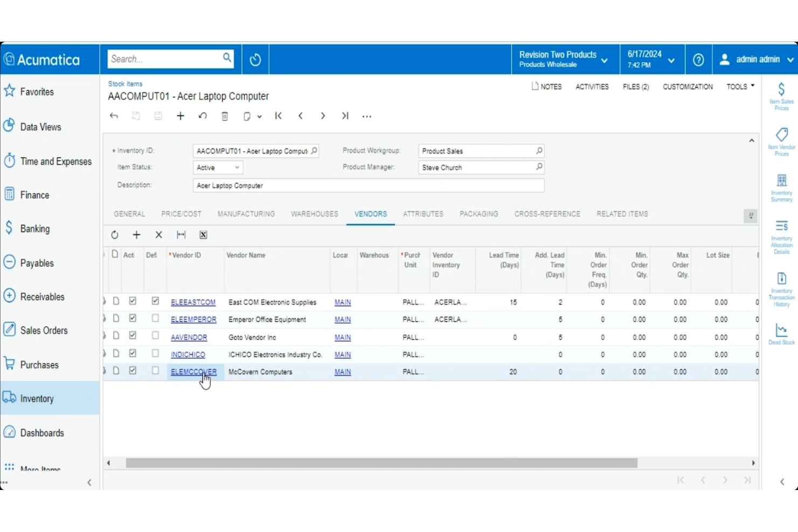798x532 pixels.
Task: Enable Default checkbox on Emperor Office Equipment row
Action: tap(155, 318)
